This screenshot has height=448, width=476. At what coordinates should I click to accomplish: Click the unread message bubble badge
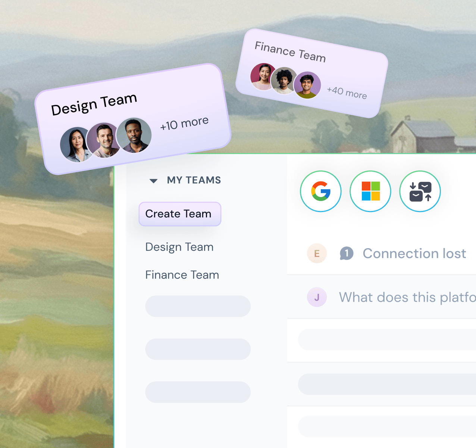click(347, 253)
